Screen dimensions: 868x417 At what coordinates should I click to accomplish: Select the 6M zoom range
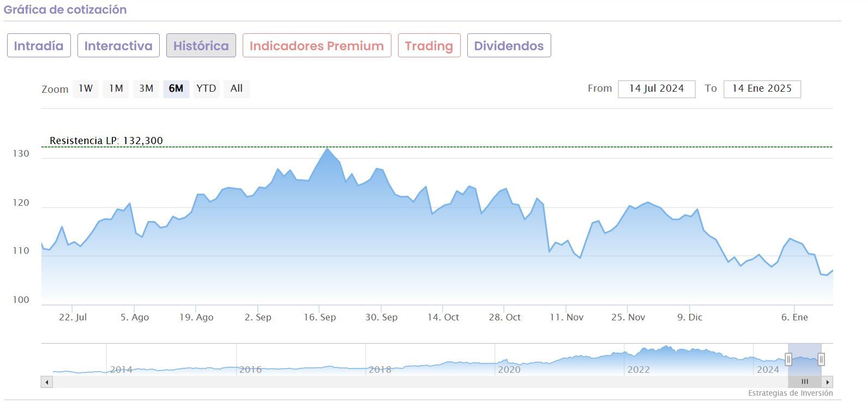click(176, 88)
